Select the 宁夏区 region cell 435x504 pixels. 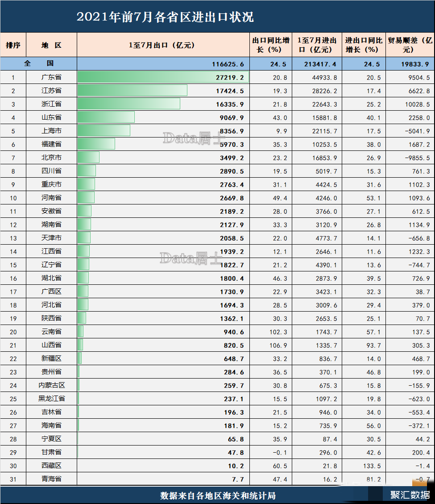(51, 439)
